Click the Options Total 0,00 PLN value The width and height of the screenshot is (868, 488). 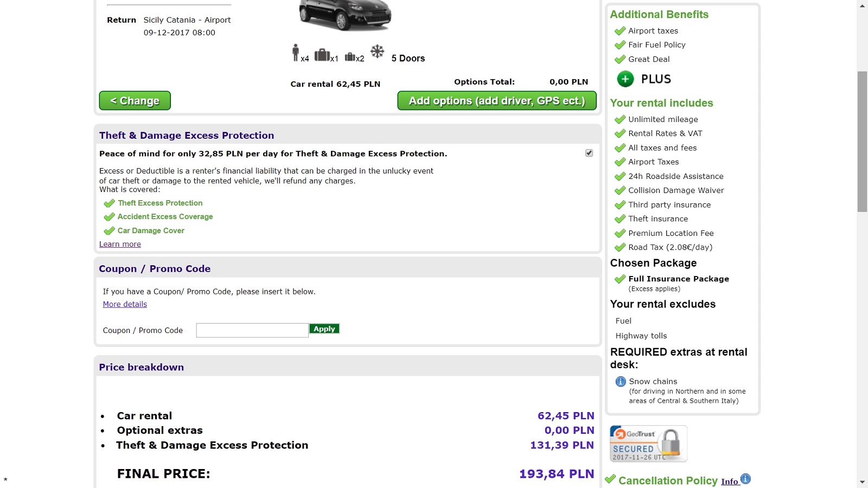569,82
